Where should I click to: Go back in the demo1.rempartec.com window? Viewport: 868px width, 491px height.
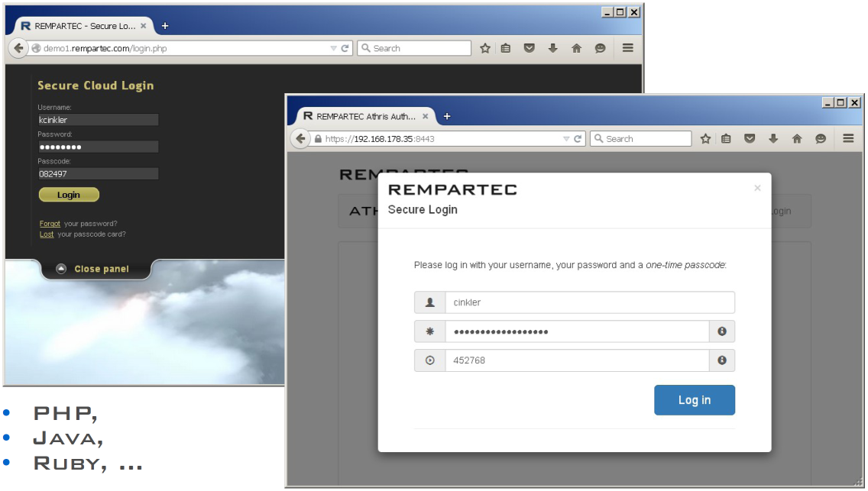tap(18, 48)
